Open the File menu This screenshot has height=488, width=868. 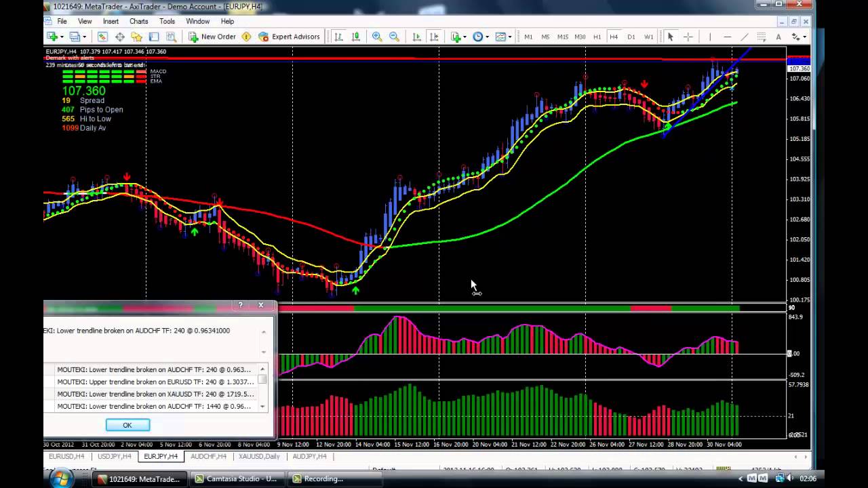tap(62, 21)
